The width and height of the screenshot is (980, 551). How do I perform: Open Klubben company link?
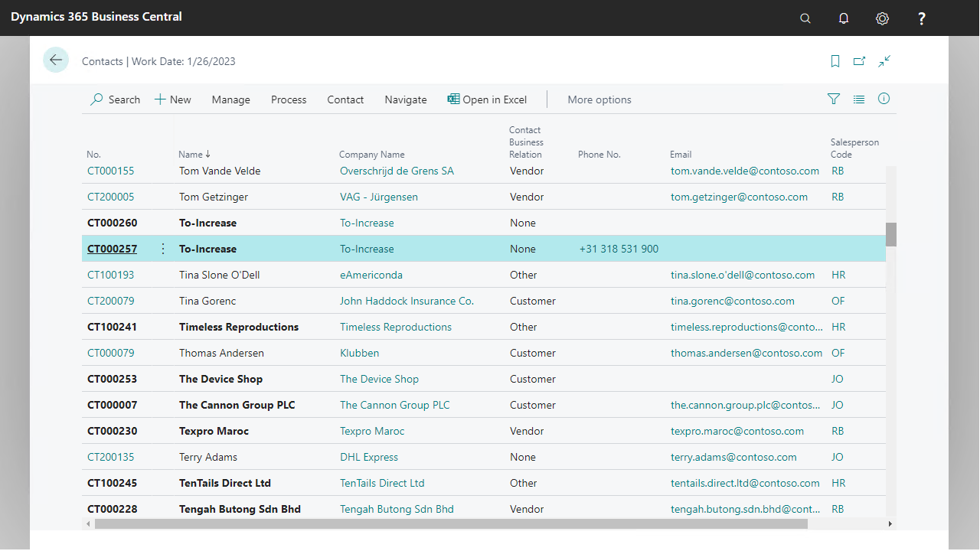360,353
